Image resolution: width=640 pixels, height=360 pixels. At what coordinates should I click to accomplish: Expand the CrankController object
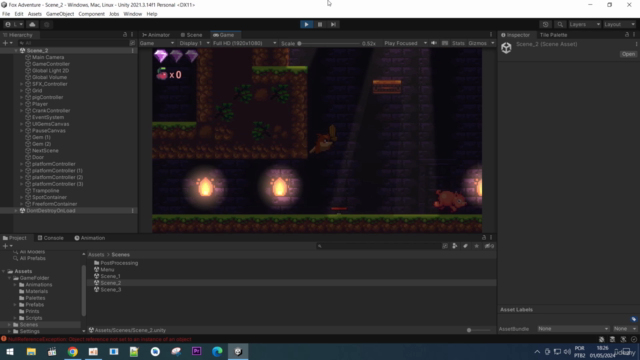coord(22,111)
